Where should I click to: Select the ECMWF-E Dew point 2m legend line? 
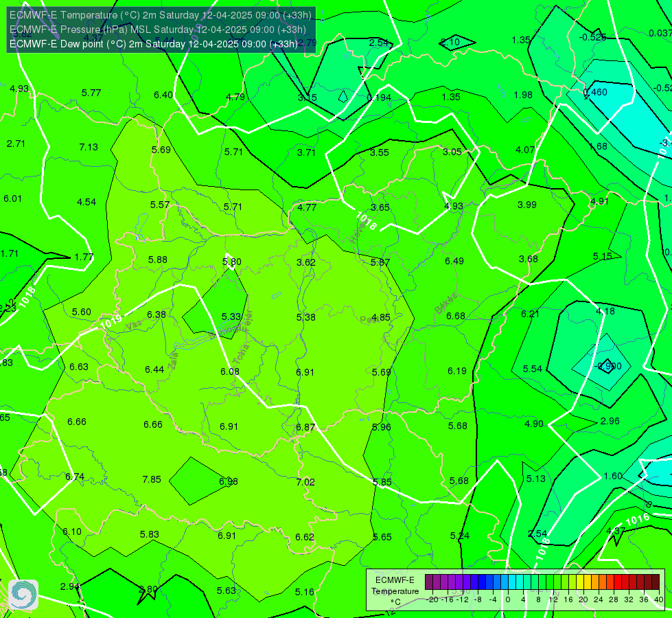(154, 44)
